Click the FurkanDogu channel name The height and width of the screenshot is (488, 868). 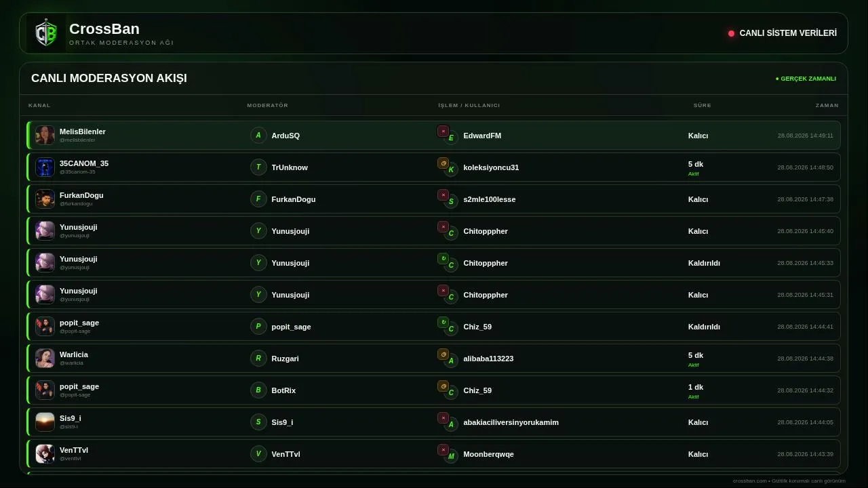pos(81,195)
